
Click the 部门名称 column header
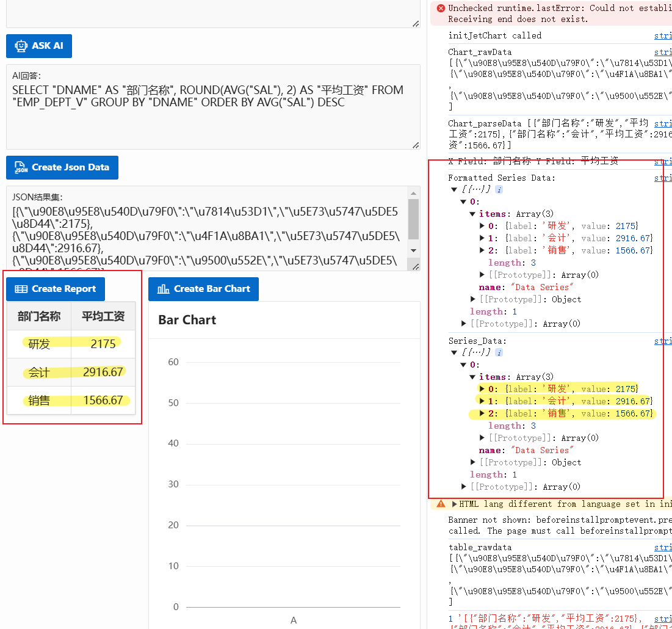39,316
